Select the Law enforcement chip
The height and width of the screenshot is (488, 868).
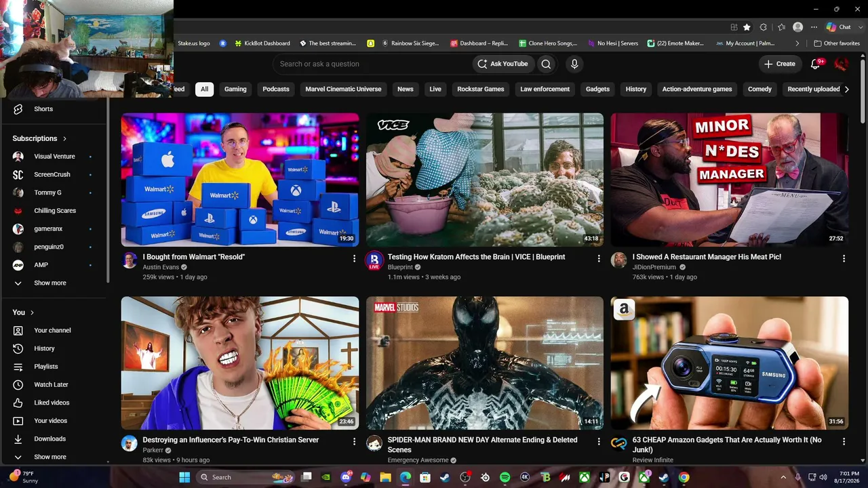click(545, 89)
